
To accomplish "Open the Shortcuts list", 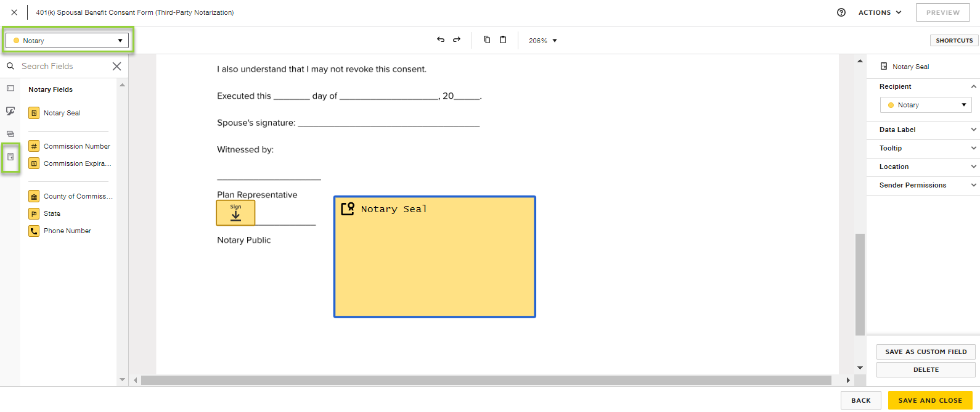I will (954, 41).
